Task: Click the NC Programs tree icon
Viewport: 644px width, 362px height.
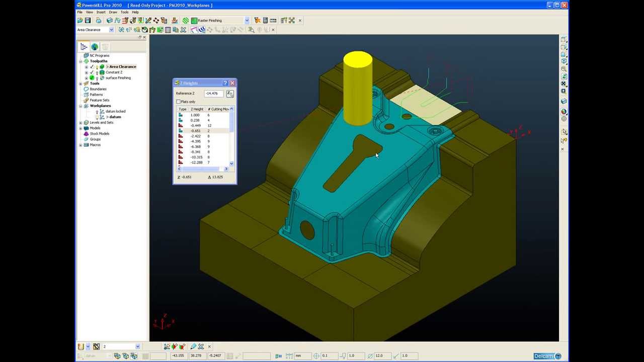Action: 86,55
